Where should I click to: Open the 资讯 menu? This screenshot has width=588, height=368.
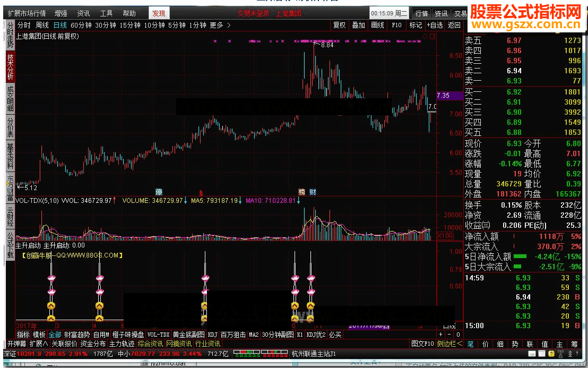(x=83, y=13)
